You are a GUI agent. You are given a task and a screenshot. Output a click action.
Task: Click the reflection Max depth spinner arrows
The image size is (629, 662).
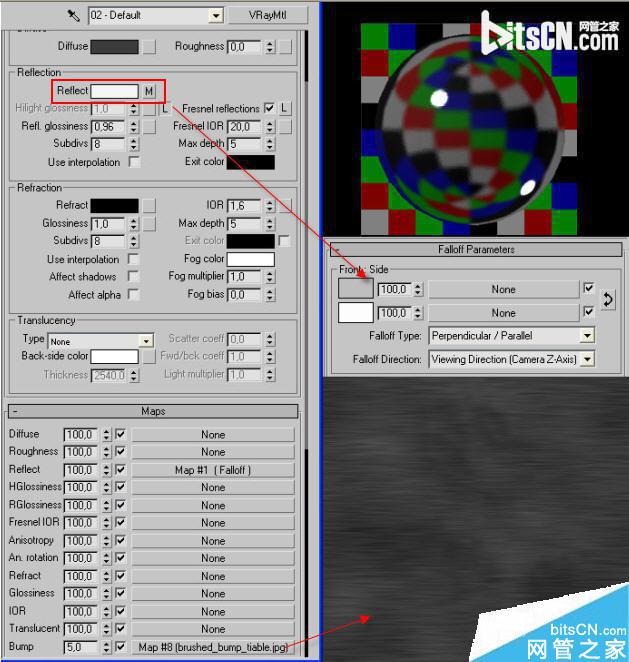tap(270, 144)
